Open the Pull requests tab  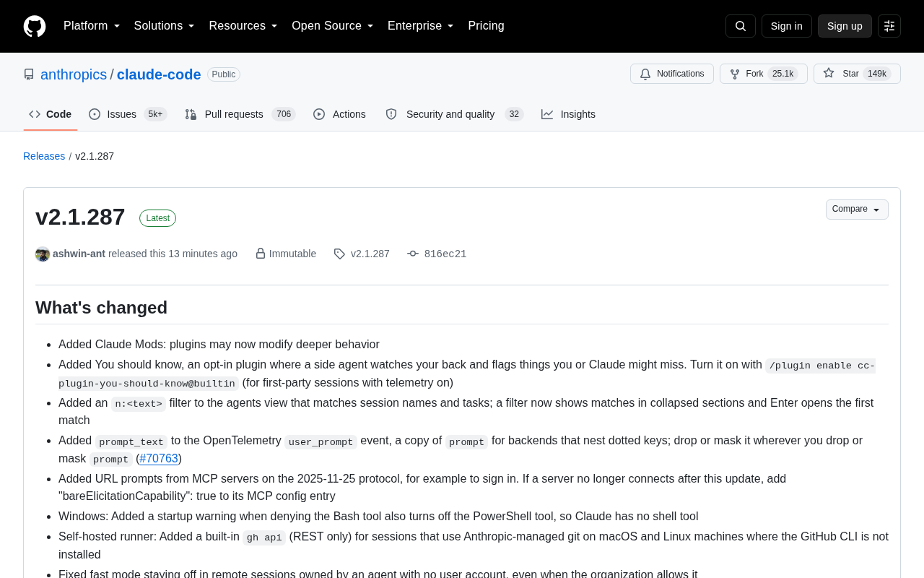click(240, 114)
